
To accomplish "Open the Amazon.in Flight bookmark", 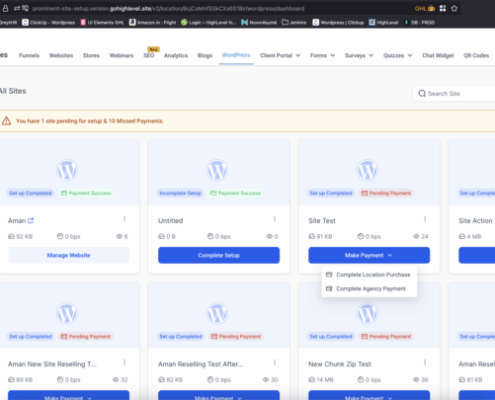I will [x=153, y=22].
